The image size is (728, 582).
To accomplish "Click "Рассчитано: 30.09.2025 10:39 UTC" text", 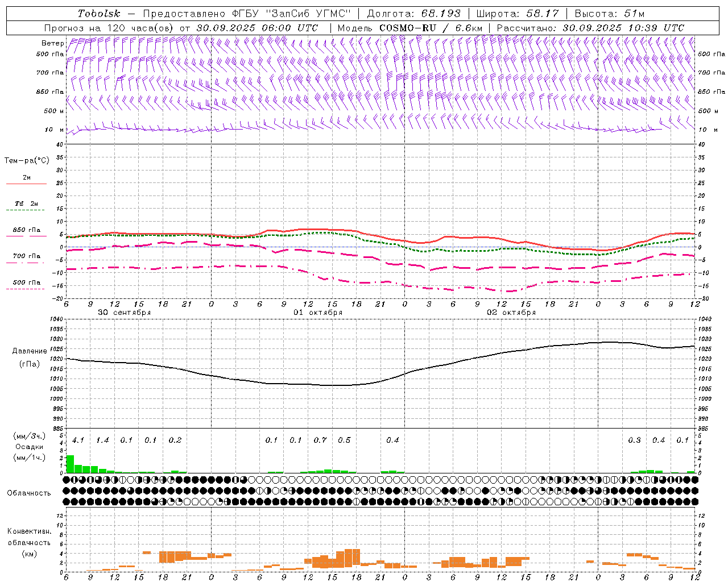I will (x=590, y=28).
